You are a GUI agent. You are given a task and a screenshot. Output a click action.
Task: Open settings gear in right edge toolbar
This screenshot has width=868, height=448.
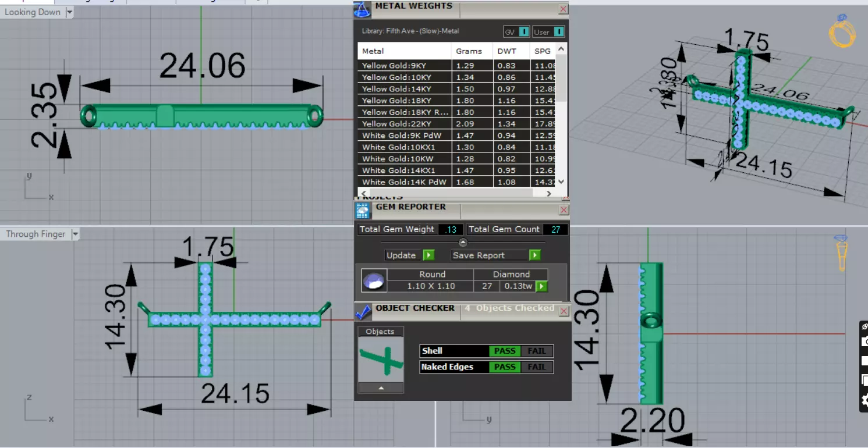coord(864,400)
